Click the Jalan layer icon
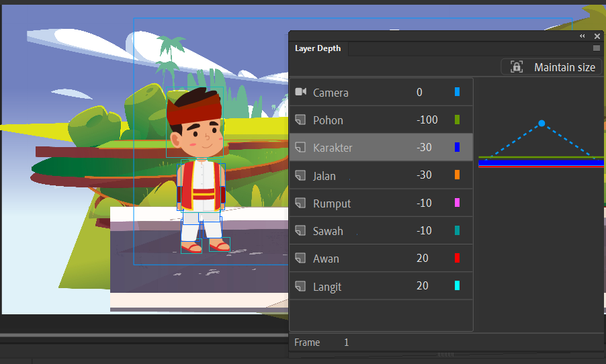 click(x=300, y=175)
